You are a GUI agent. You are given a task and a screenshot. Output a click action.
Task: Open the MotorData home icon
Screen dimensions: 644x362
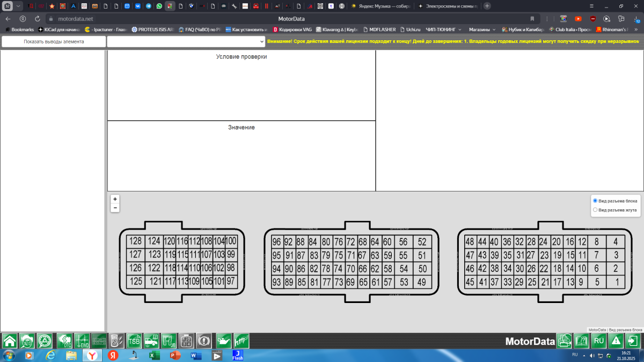[x=10, y=341]
